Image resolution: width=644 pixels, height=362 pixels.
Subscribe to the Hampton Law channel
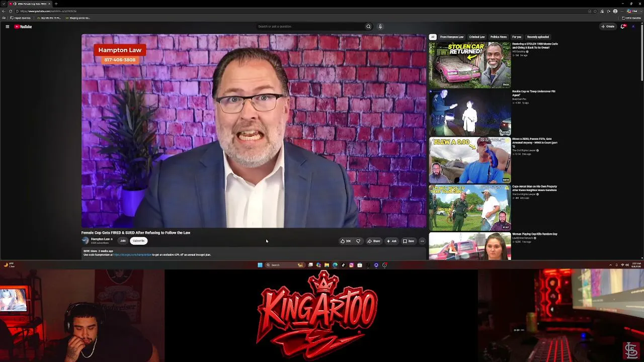point(138,241)
